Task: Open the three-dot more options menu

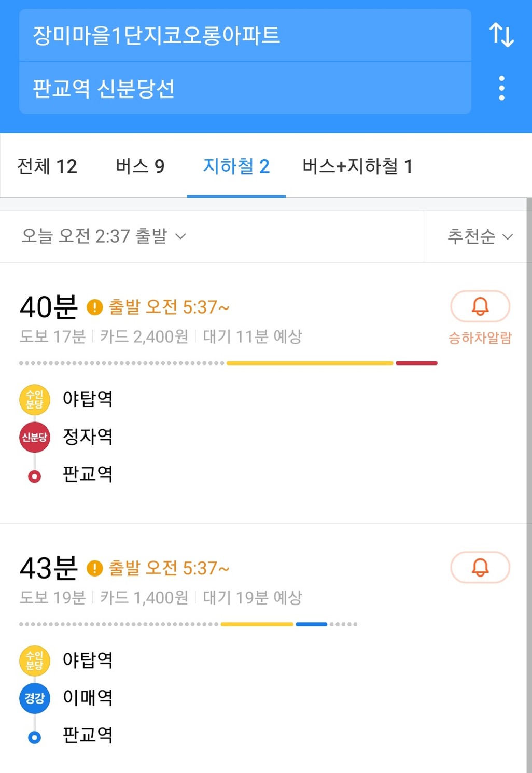Action: 501,88
